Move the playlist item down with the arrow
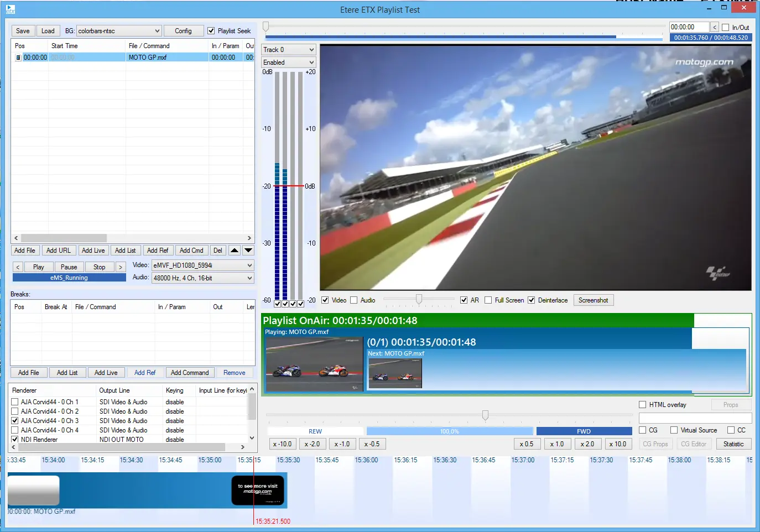Image resolution: width=760 pixels, height=532 pixels. pyautogui.click(x=248, y=251)
